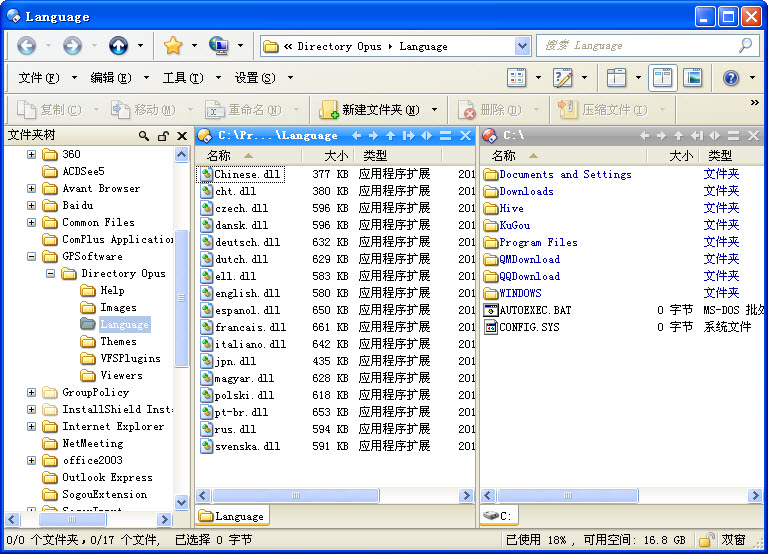Collapse the Directory Opus tree node

pyautogui.click(x=50, y=273)
